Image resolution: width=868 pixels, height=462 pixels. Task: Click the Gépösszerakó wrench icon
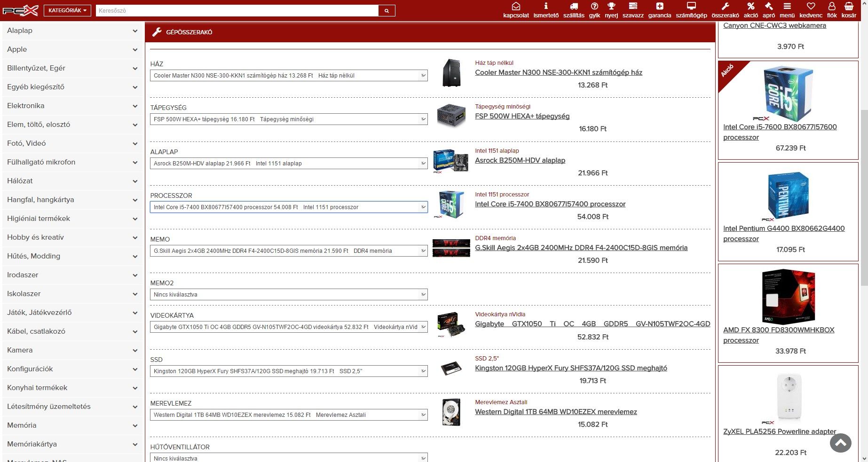click(x=157, y=32)
